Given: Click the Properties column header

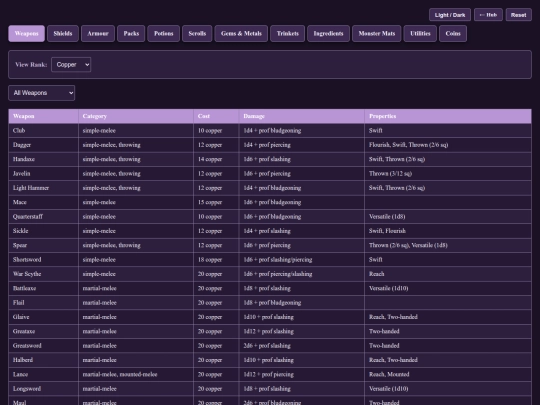Looking at the screenshot, I should [x=448, y=116].
